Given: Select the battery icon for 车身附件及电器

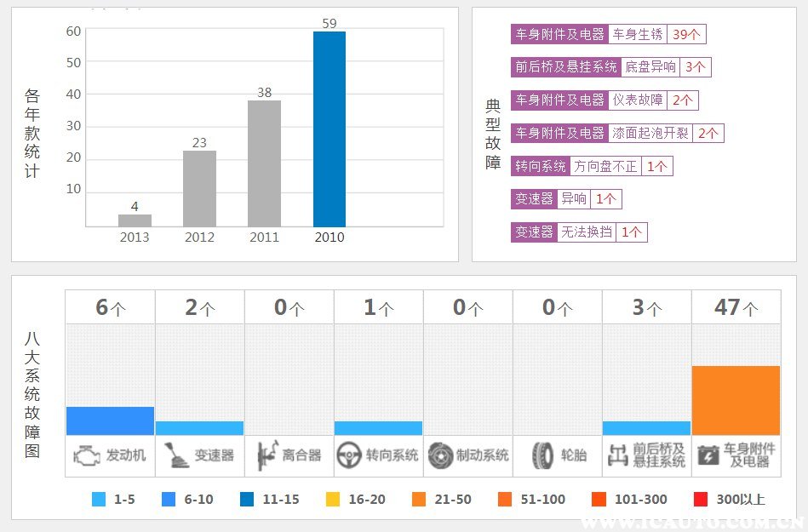Looking at the screenshot, I should [707, 455].
